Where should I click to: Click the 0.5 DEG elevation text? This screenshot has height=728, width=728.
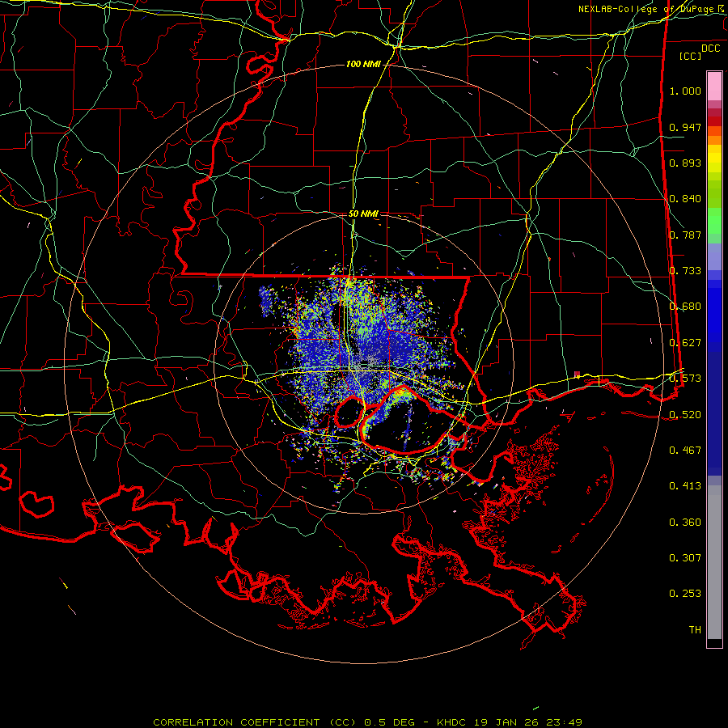coord(389,722)
